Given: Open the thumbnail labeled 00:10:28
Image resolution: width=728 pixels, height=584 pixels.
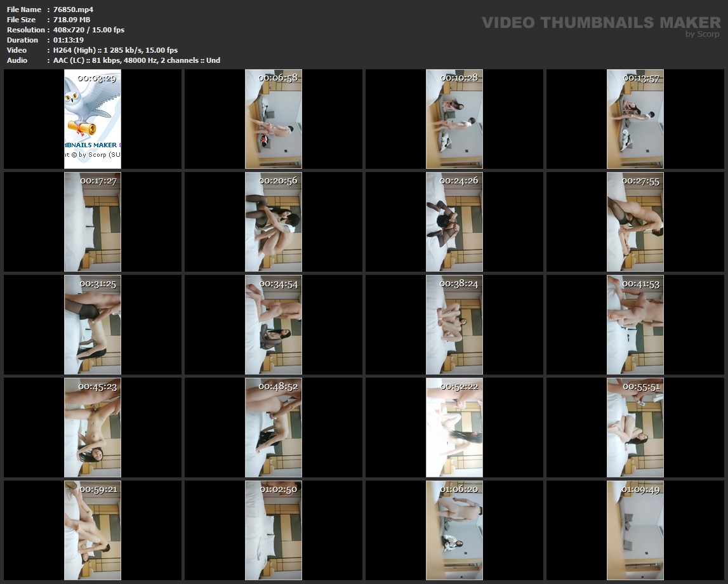Looking at the screenshot, I should click(454, 119).
